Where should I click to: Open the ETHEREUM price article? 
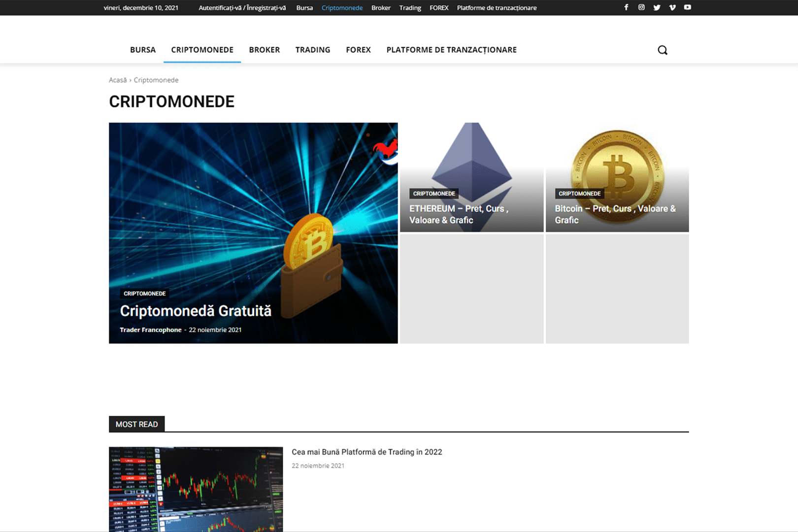tap(458, 214)
